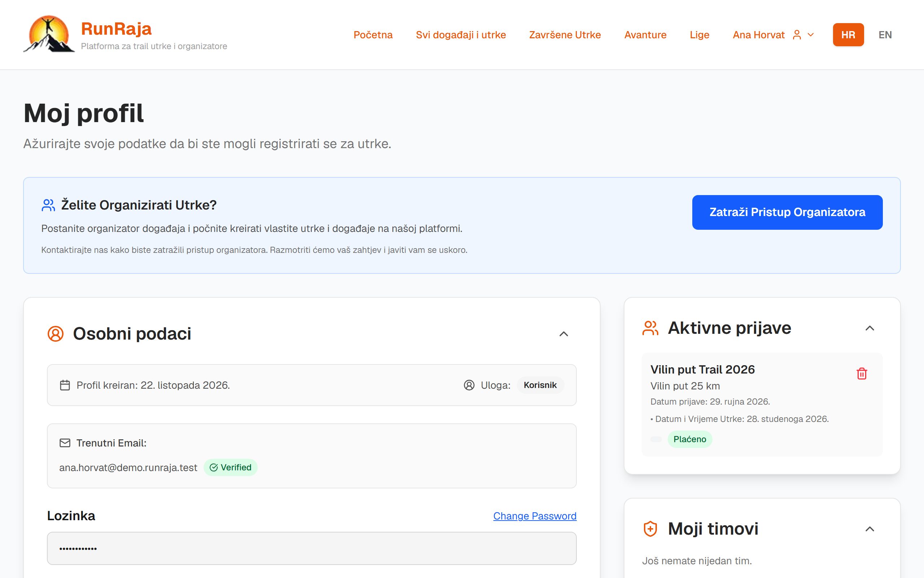Click the Plaćeno status badge

(689, 439)
